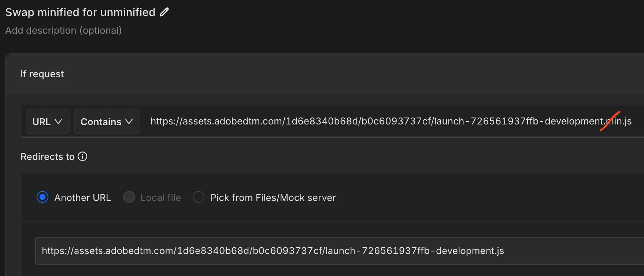Click the Another URL label text
The width and height of the screenshot is (644, 276).
pyautogui.click(x=82, y=198)
